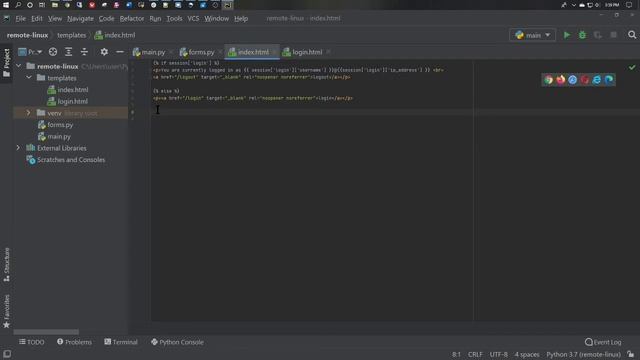Change CRLF line separator in status bar
The height and width of the screenshot is (360, 640).
coord(475,354)
